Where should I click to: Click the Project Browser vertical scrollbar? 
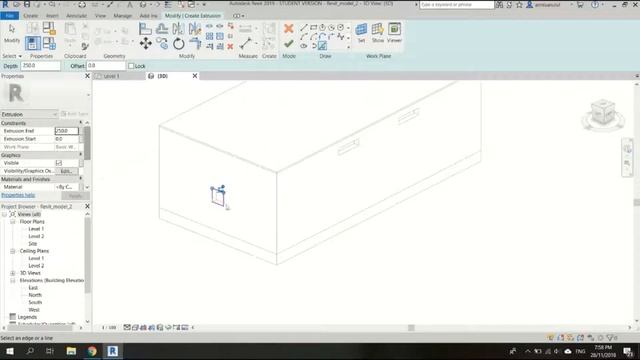click(x=87, y=255)
